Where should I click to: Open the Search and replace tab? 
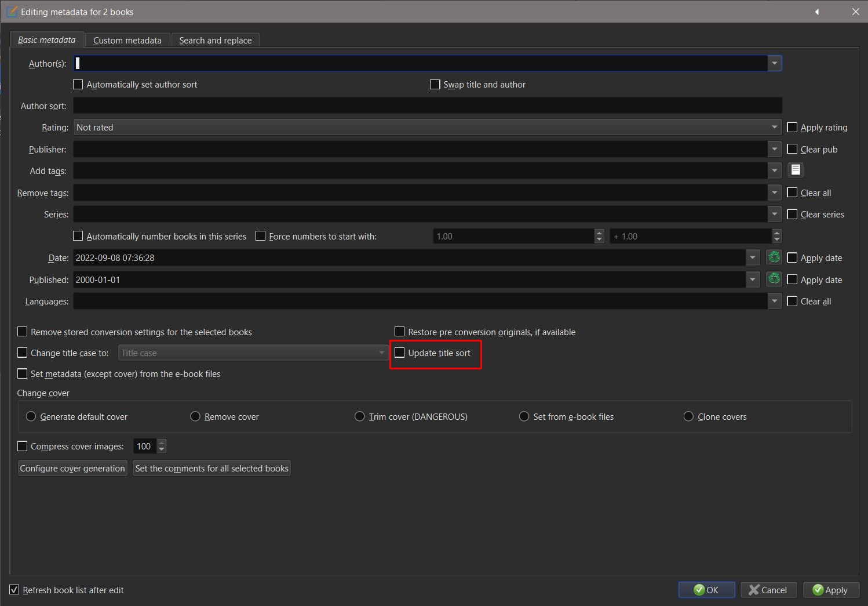[x=216, y=41]
